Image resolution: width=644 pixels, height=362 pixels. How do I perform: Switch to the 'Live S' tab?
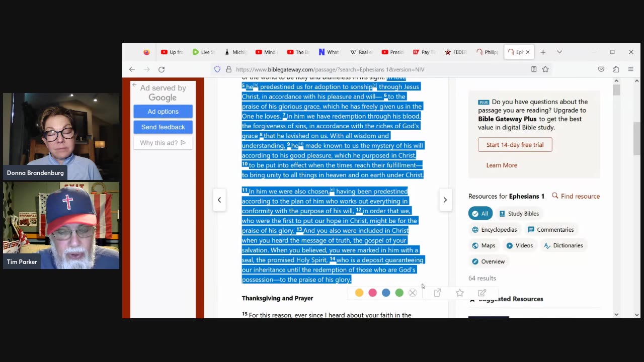(x=204, y=52)
